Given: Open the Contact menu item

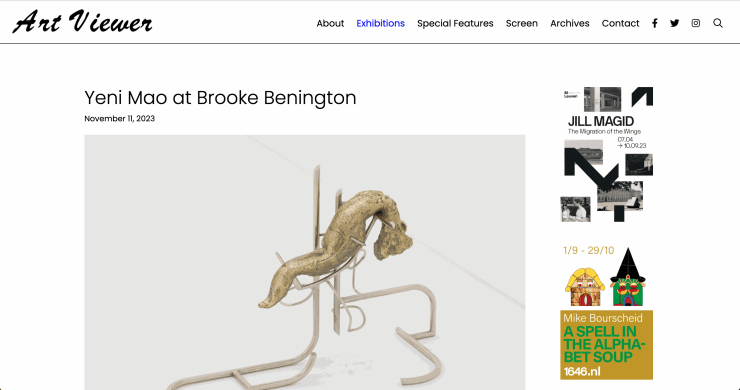Looking at the screenshot, I should [x=620, y=23].
